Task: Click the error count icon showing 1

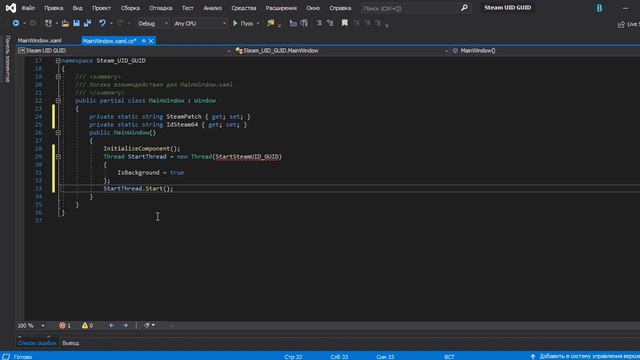Action: (x=62, y=325)
